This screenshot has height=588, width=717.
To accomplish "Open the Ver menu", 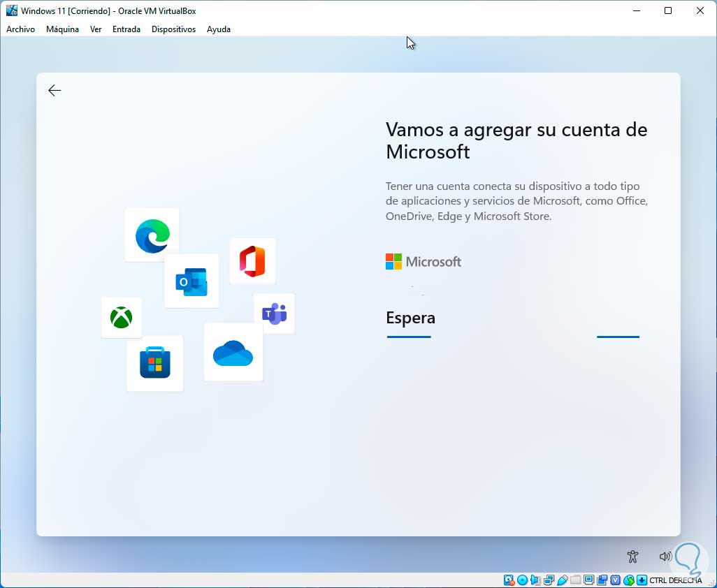I will [96, 29].
